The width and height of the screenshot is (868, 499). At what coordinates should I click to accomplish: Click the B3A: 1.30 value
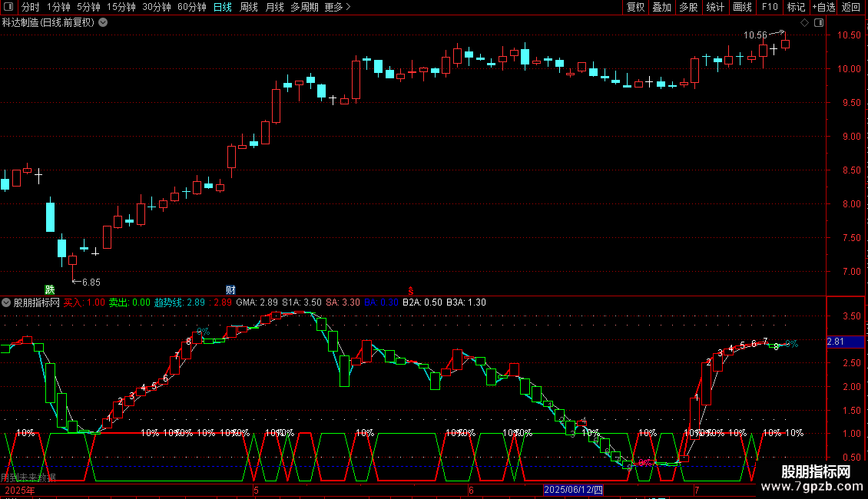pos(466,302)
